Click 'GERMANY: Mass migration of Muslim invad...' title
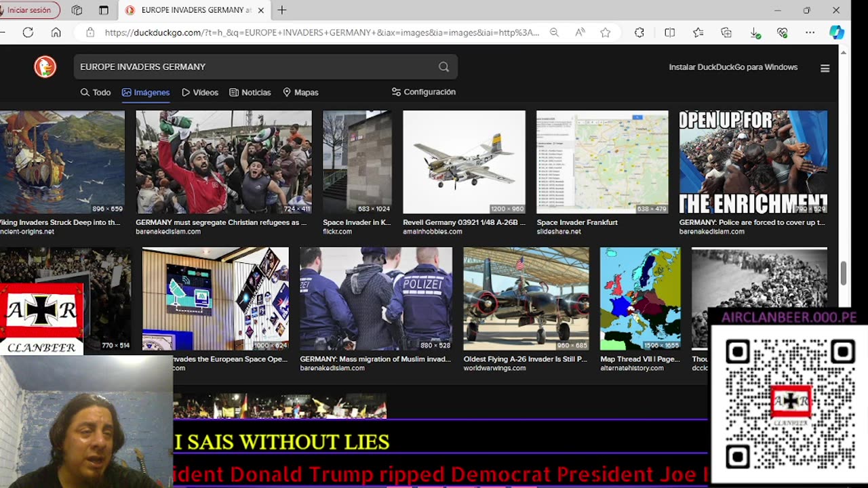 coord(375,359)
